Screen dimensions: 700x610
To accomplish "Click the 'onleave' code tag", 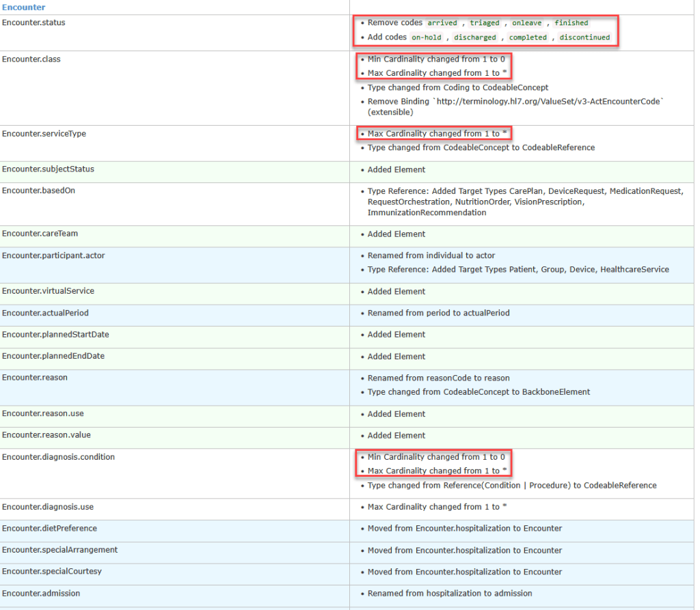I will pyautogui.click(x=527, y=23).
